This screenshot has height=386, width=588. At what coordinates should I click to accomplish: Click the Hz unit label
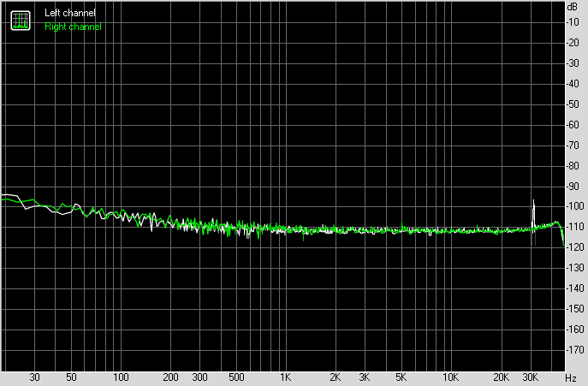[571, 378]
